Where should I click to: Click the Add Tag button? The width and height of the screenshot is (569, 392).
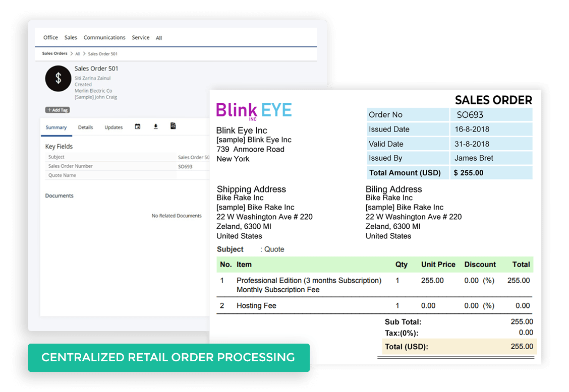58,110
